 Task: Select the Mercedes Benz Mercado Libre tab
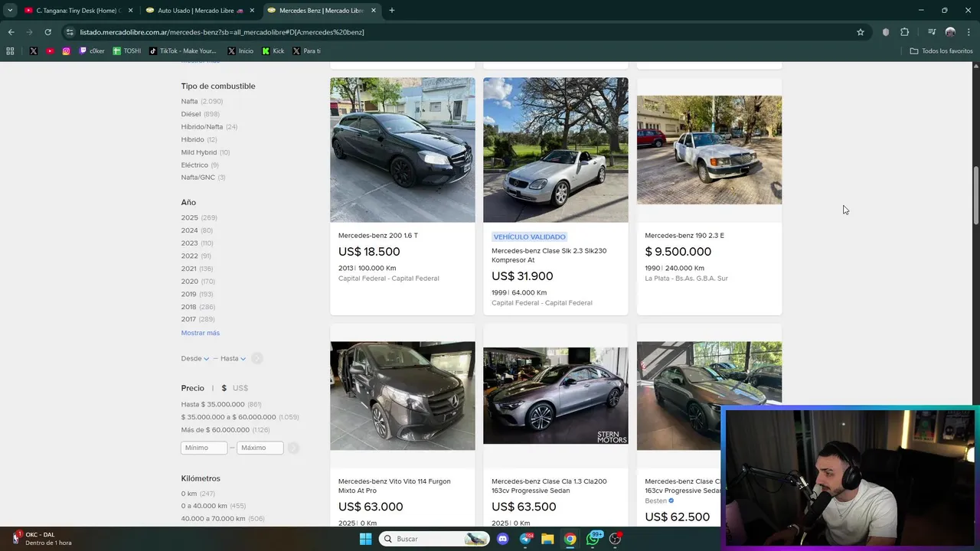coord(322,11)
